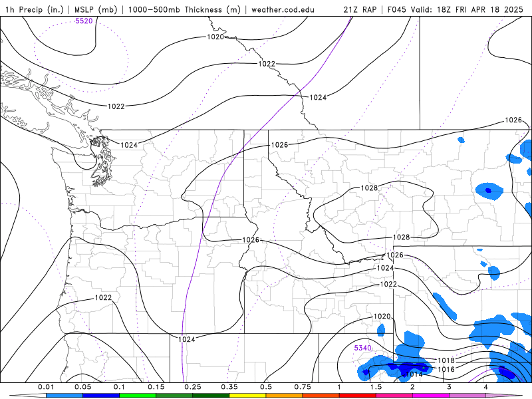Image resolution: width=532 pixels, height=399 pixels.
Task: Click the orange 0.5 legend swatch
Action: tap(285, 396)
